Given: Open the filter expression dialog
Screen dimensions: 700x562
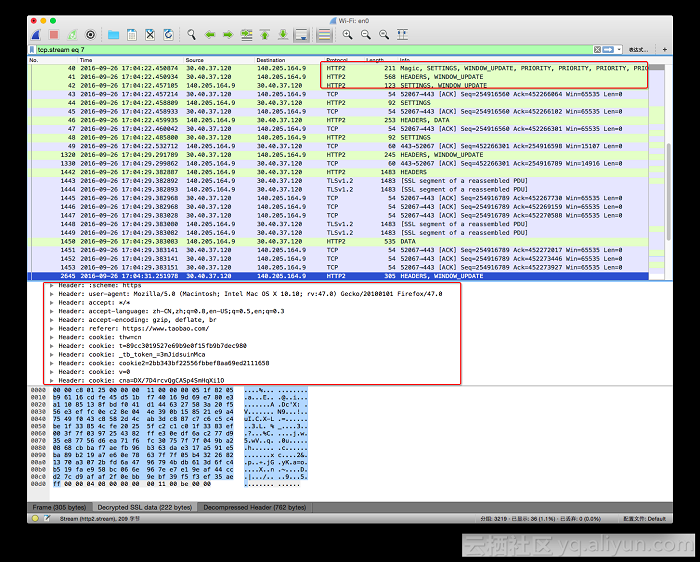Looking at the screenshot, I should click(638, 50).
